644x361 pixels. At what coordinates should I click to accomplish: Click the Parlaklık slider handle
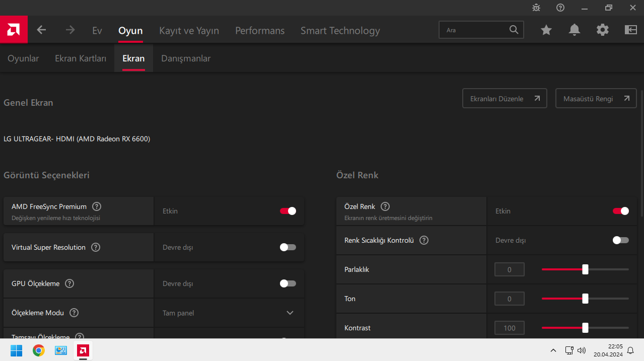pos(585,269)
